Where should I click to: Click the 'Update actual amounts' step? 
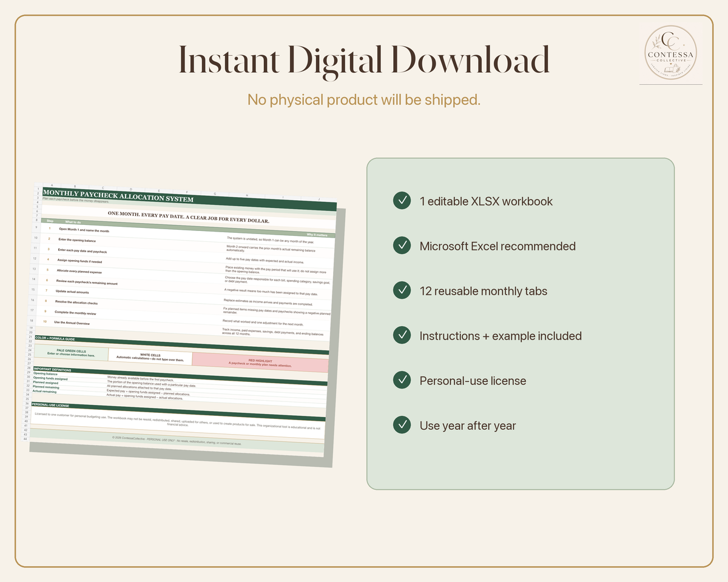point(72,292)
